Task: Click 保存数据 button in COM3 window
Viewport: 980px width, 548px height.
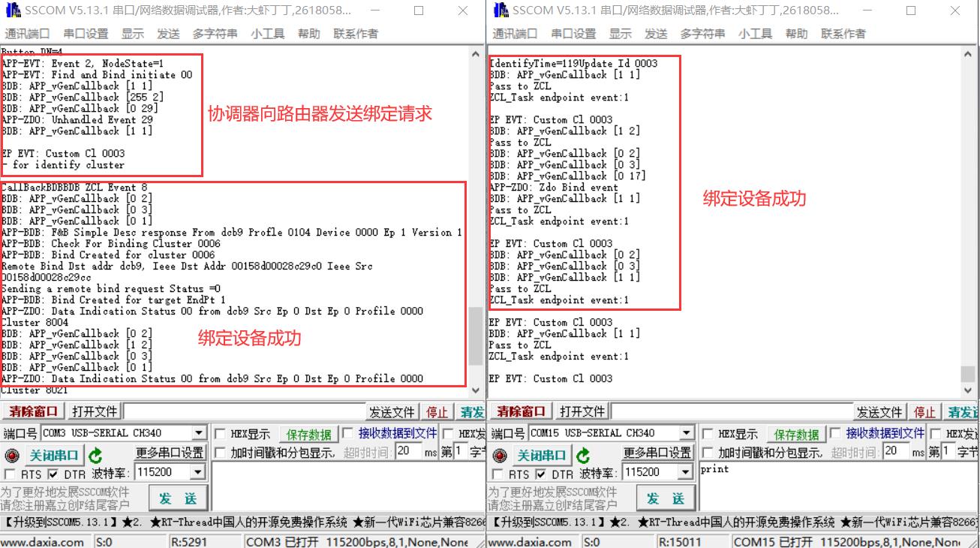Action: point(309,435)
